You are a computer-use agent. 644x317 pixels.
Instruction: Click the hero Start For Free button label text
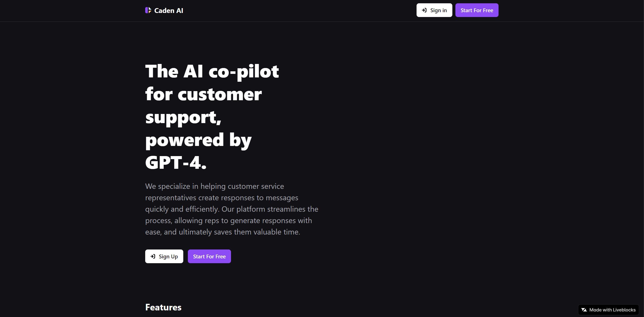pos(209,256)
